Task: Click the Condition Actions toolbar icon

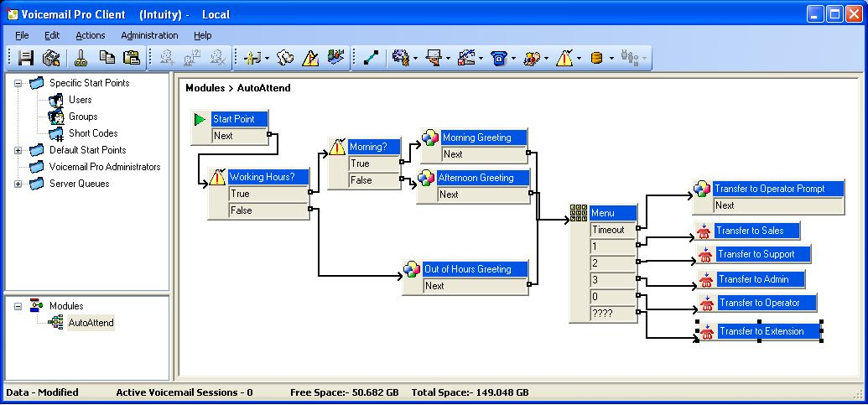Action: coord(564,58)
